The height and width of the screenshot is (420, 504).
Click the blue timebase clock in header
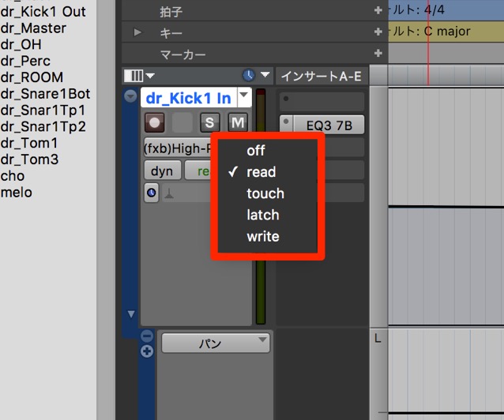[x=249, y=75]
